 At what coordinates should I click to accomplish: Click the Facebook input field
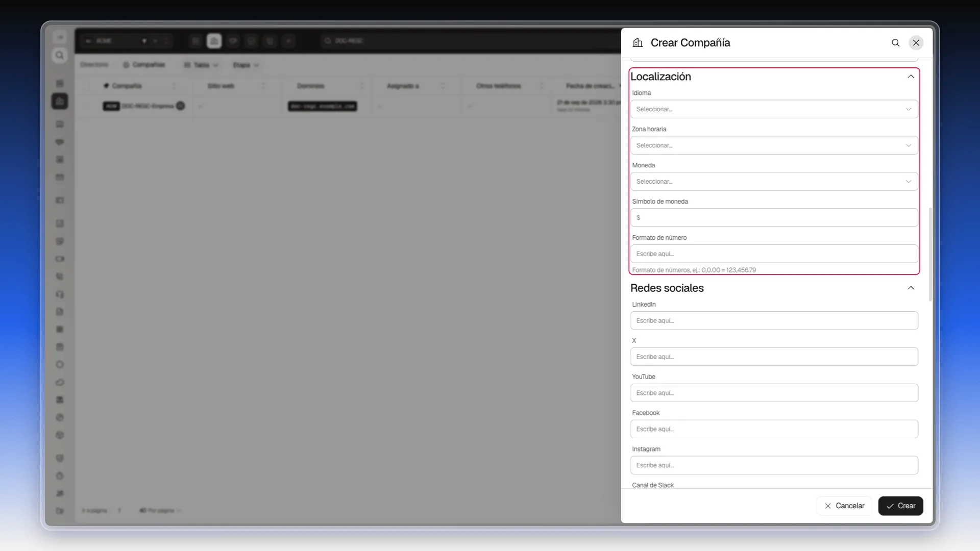(x=774, y=430)
